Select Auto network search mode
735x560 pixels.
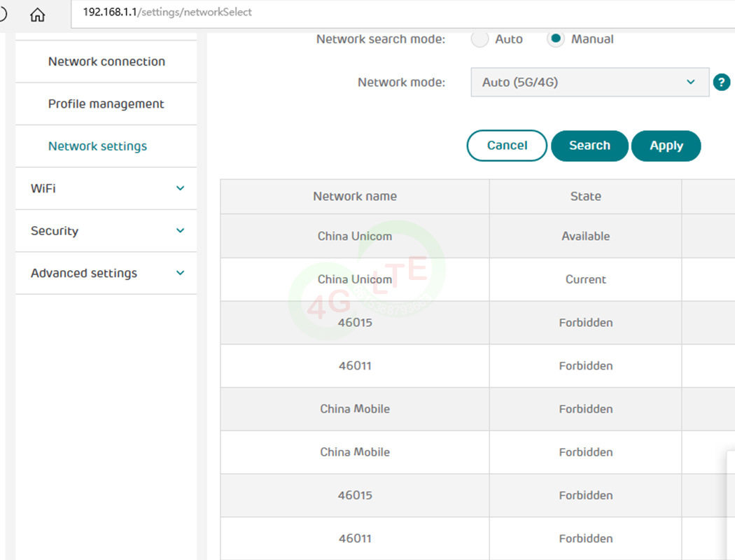(x=479, y=39)
